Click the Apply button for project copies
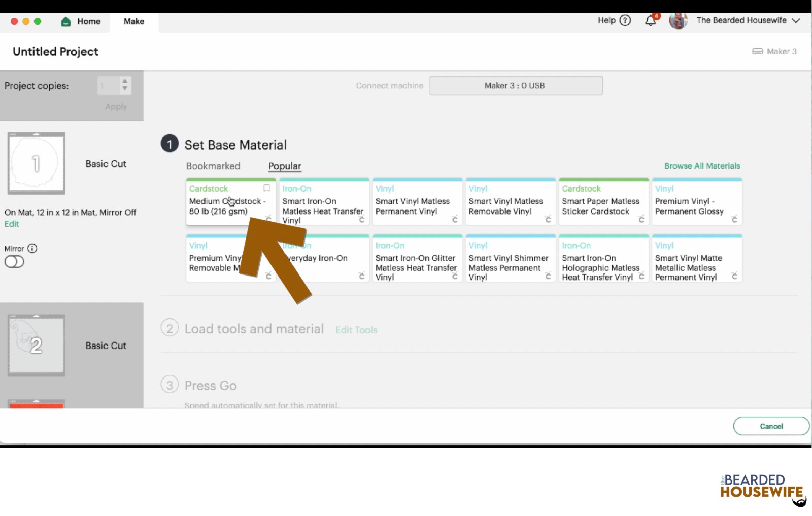The height and width of the screenshot is (516, 812). coord(116,107)
